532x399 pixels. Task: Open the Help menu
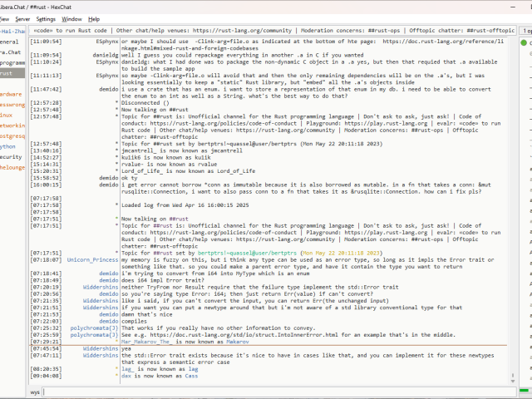pos(94,18)
